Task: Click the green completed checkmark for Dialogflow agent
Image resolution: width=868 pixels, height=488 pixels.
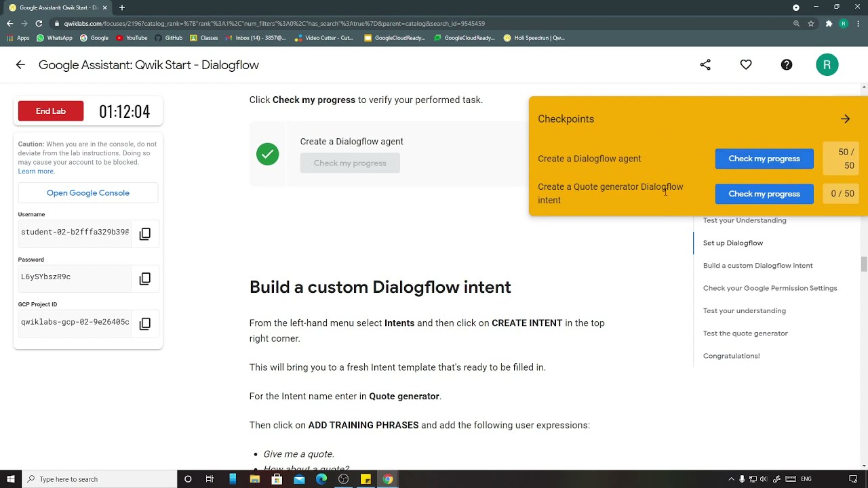Action: (267, 155)
